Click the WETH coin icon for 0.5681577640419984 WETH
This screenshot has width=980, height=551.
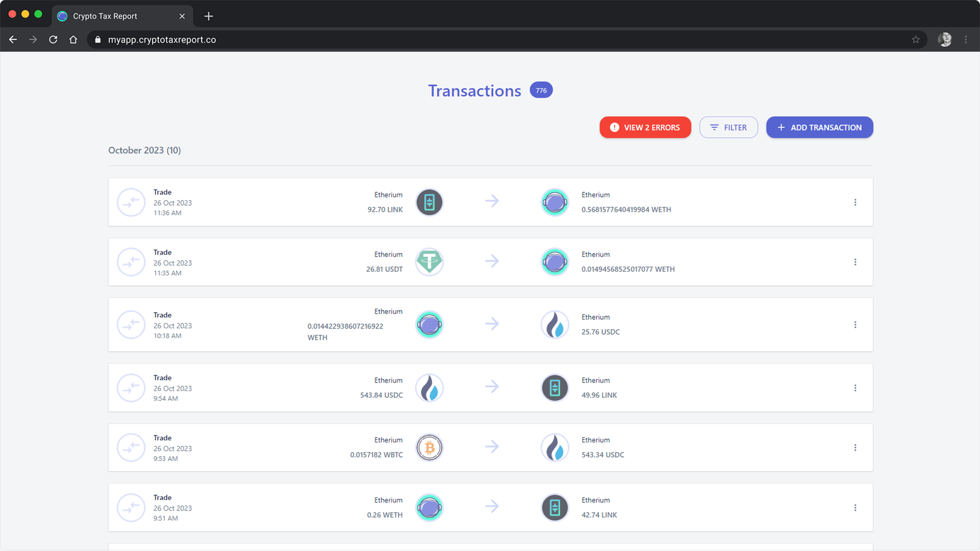click(555, 202)
